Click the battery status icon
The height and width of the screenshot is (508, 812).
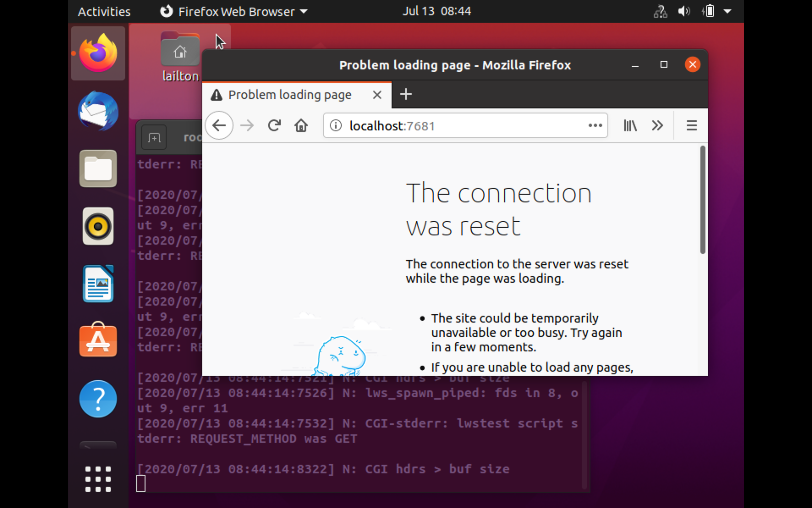click(708, 11)
